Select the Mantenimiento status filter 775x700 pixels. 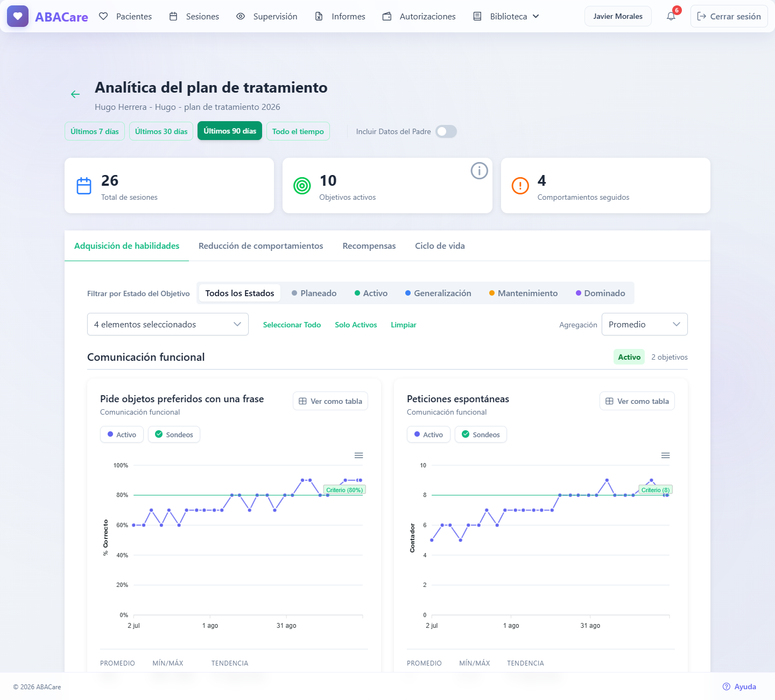pyautogui.click(x=523, y=293)
